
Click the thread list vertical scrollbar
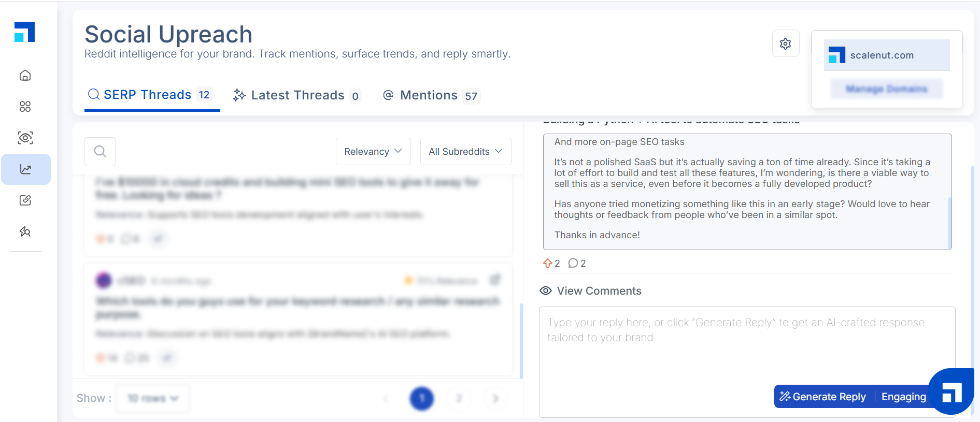(x=521, y=341)
